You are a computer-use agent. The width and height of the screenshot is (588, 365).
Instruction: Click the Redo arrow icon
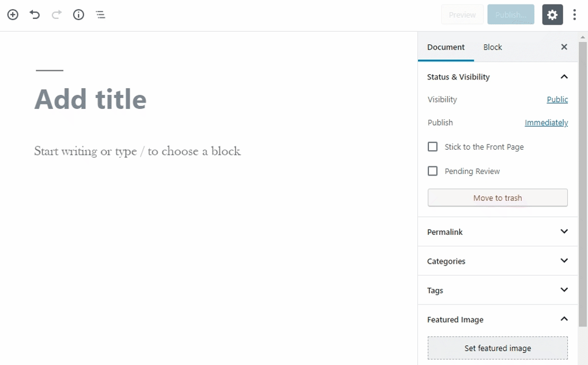click(x=56, y=15)
